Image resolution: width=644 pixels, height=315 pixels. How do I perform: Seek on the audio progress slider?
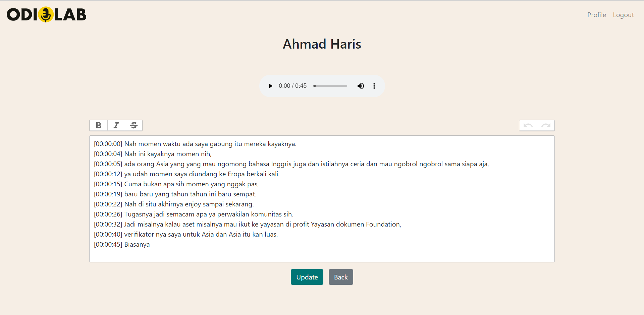tap(330, 86)
